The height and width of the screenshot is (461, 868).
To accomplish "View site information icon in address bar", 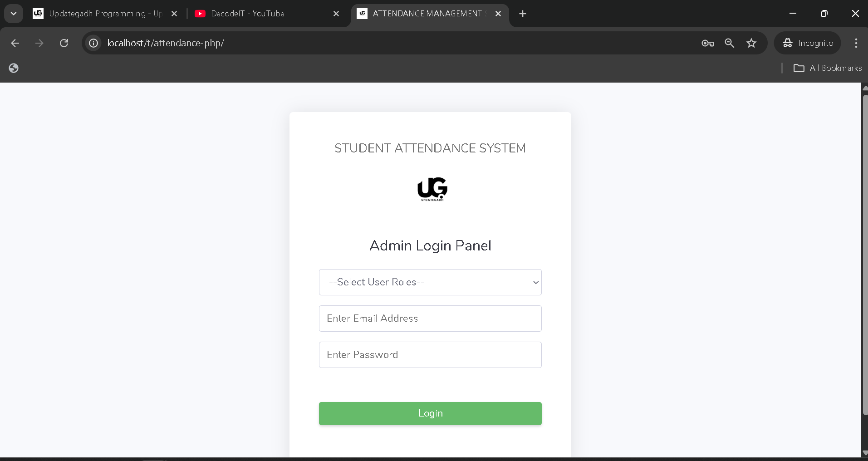I will 93,43.
